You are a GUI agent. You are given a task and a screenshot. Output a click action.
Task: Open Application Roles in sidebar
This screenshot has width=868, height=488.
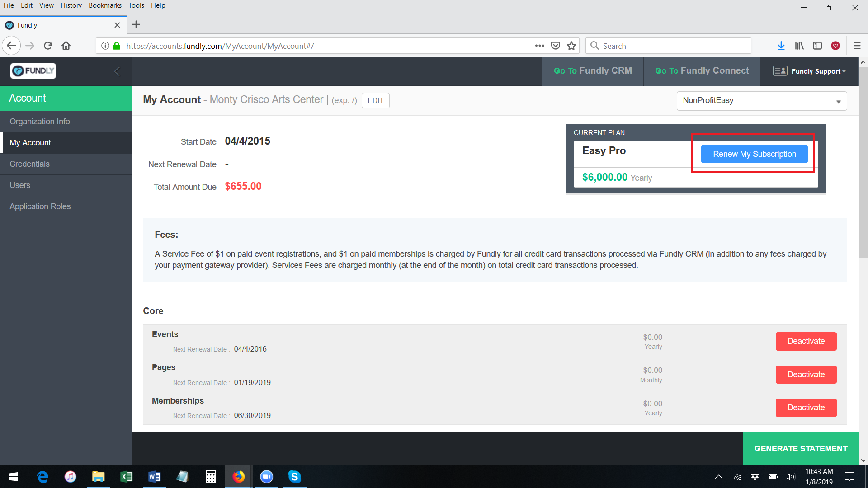tap(66, 206)
